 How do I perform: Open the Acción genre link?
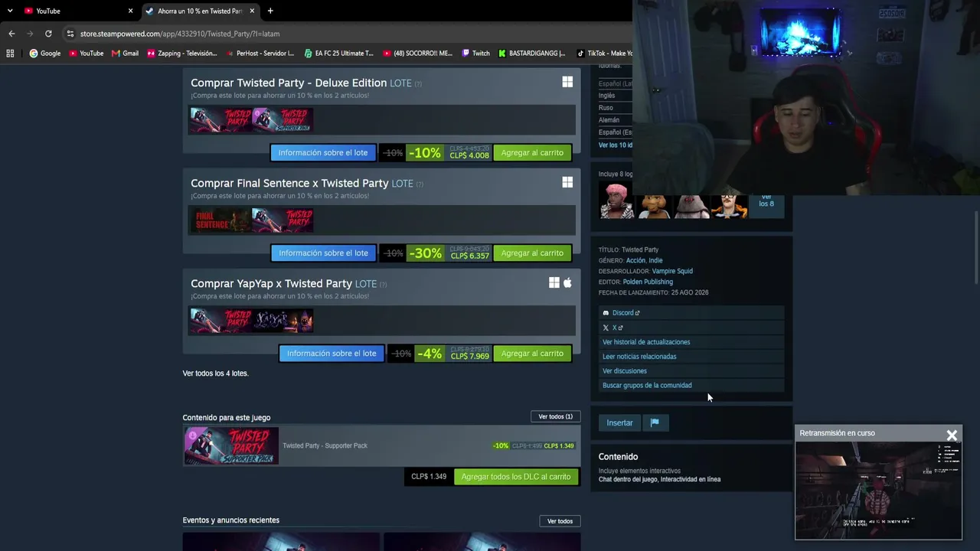pyautogui.click(x=635, y=260)
